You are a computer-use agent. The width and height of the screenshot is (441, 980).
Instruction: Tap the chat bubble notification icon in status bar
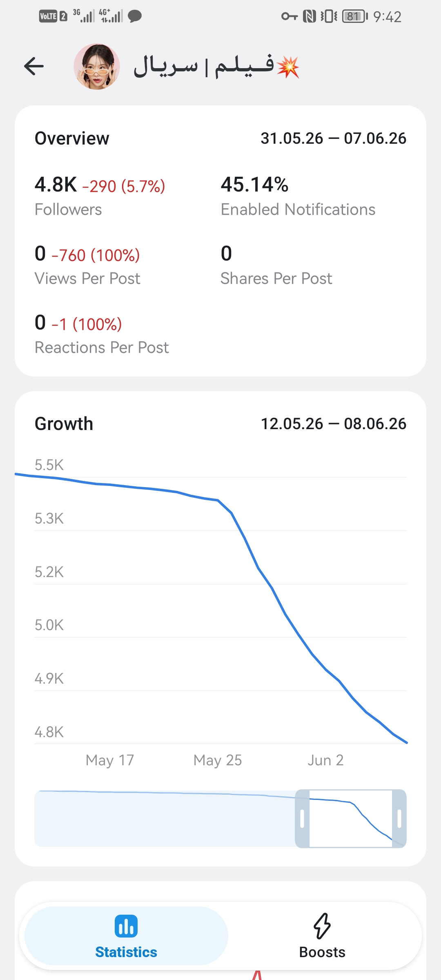pos(135,16)
